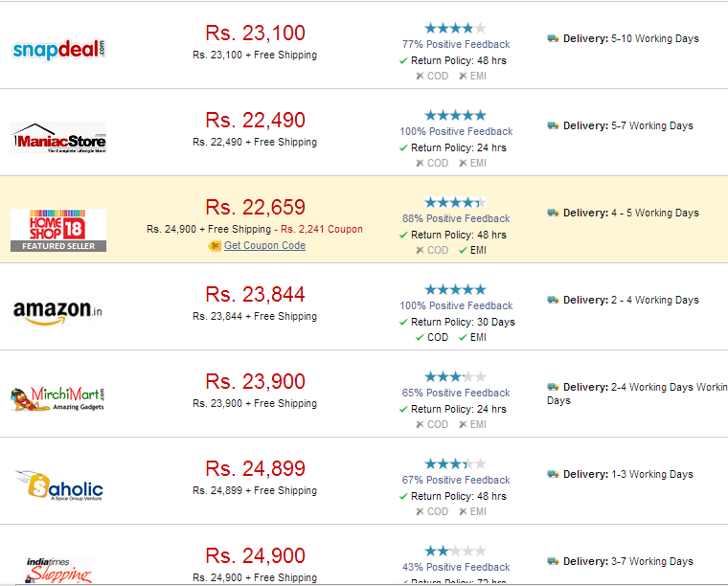The height and width of the screenshot is (586, 728).
Task: Open the Saholic seller logo
Action: coord(58,485)
